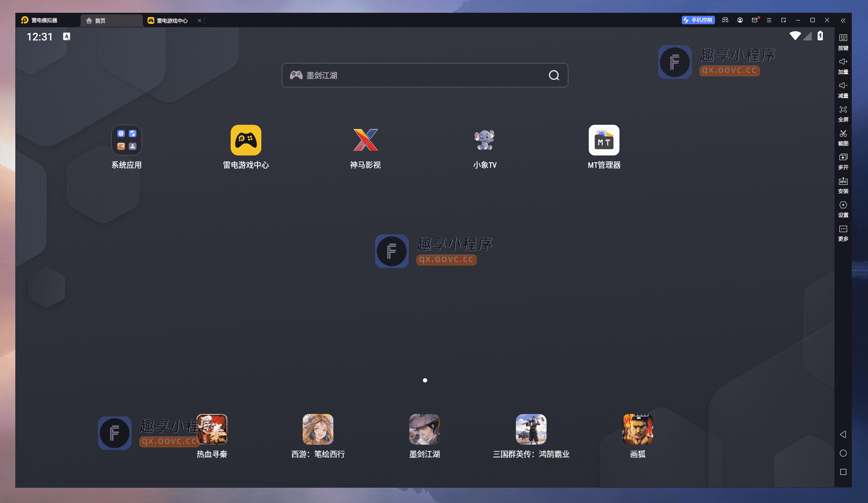Collapse the right sidebar double-arrow

click(843, 20)
